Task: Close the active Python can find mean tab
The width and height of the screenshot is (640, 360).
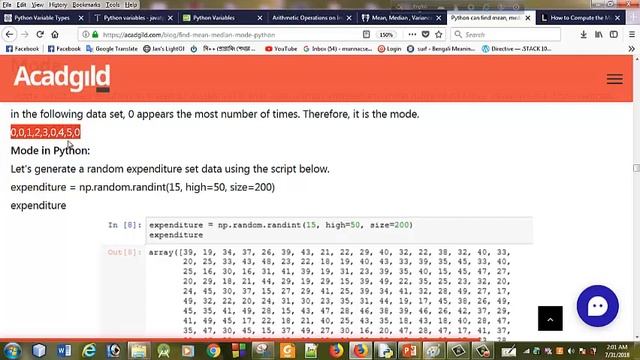Action: click(528, 18)
